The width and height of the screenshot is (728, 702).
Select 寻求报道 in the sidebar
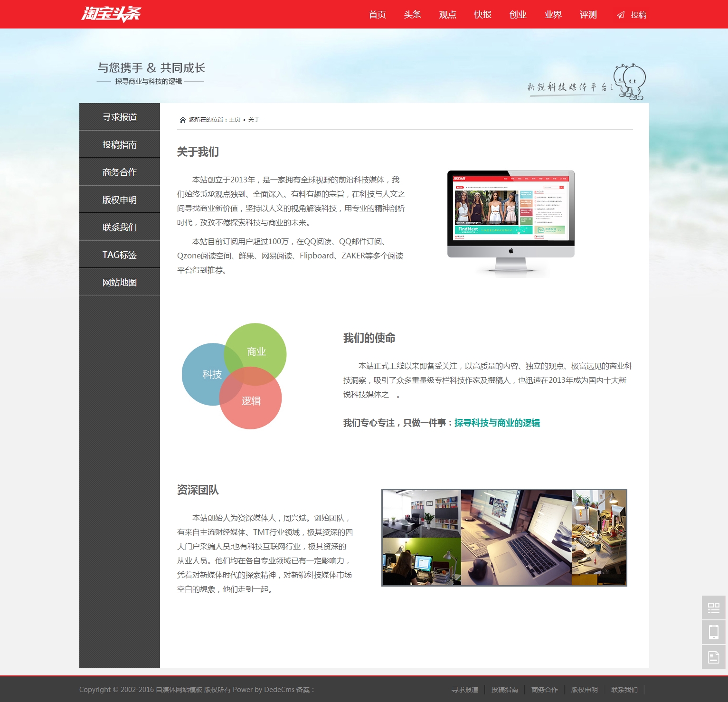coord(120,117)
